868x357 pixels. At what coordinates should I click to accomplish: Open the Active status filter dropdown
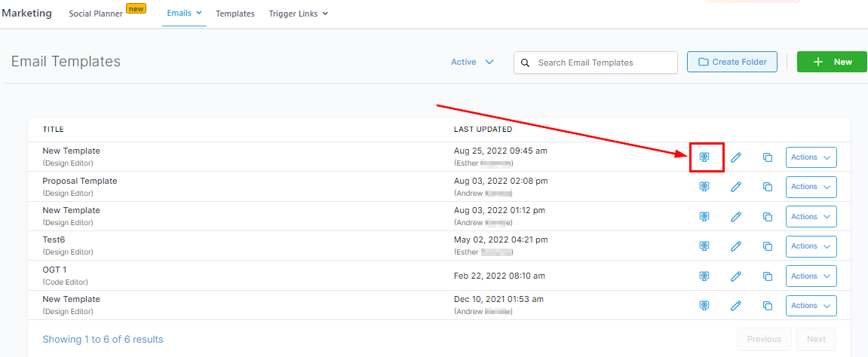coord(472,63)
